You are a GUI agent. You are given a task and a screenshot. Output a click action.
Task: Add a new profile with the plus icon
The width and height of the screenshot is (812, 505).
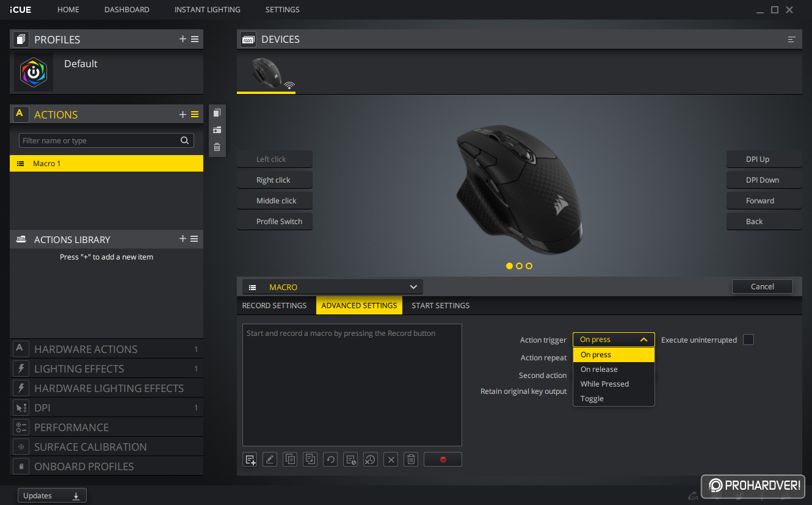(x=183, y=39)
